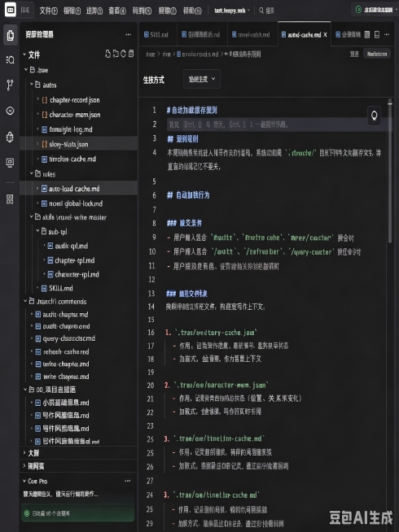This screenshot has height=532, width=399.
Task: Open the Search panel icon in sidebar
Action: point(11,60)
